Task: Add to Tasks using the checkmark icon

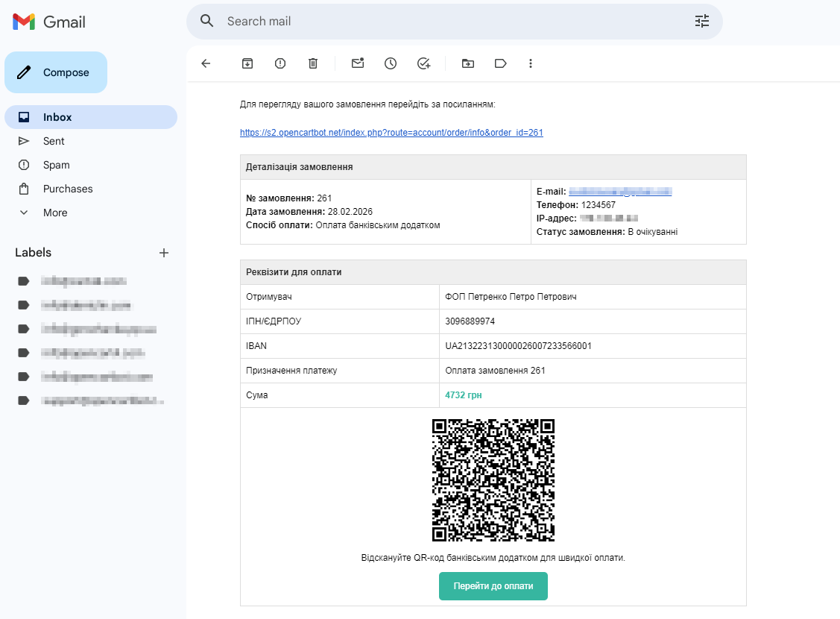Action: (x=423, y=63)
